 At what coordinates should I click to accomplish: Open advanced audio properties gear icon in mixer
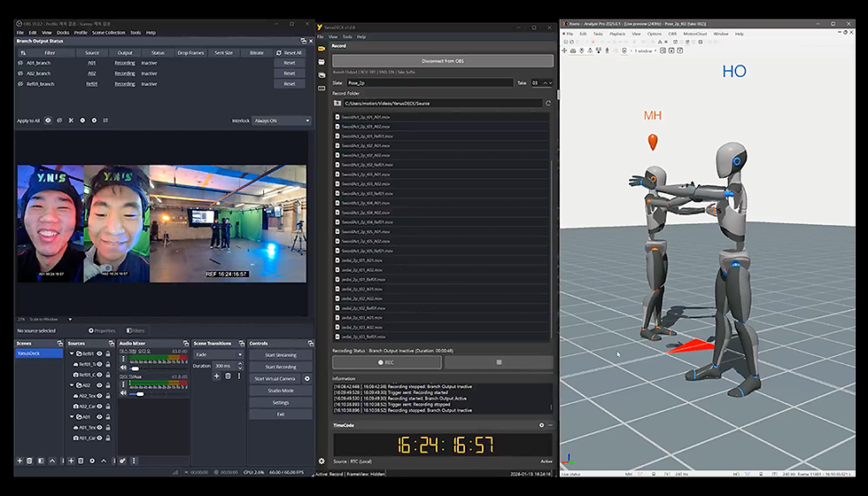click(x=122, y=461)
